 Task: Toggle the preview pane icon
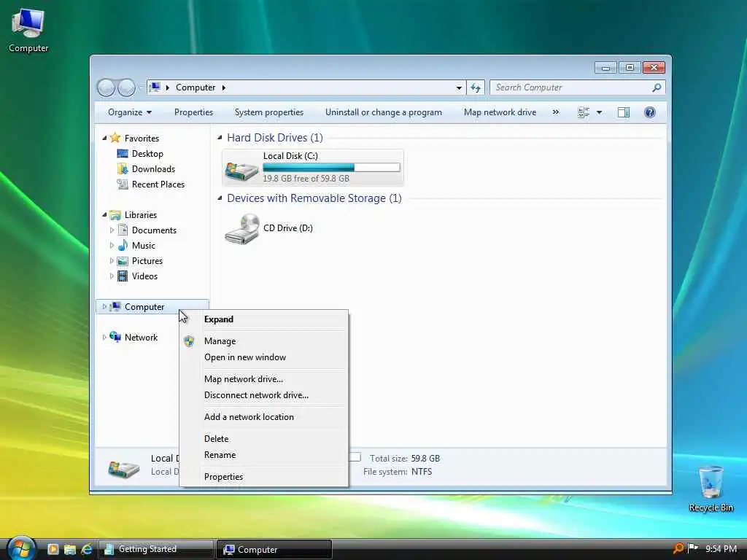(623, 112)
